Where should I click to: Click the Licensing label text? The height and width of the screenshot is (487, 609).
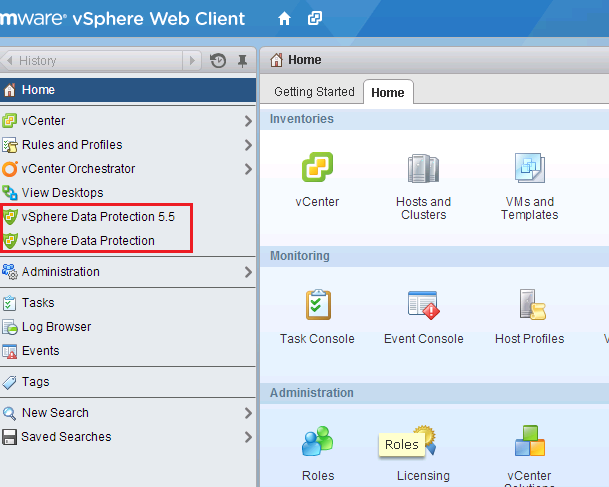[423, 476]
